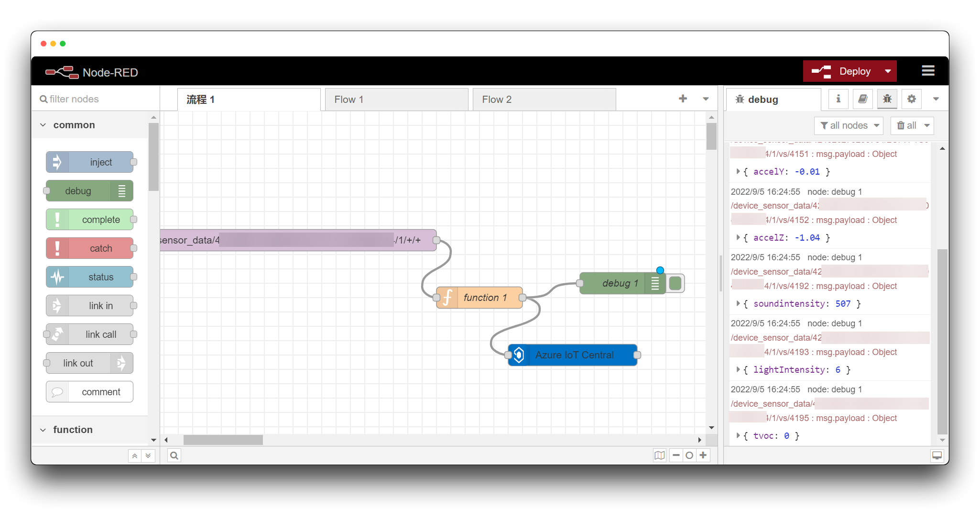Switch to the 流程 1 tab
This screenshot has width=980, height=511.
coord(249,100)
